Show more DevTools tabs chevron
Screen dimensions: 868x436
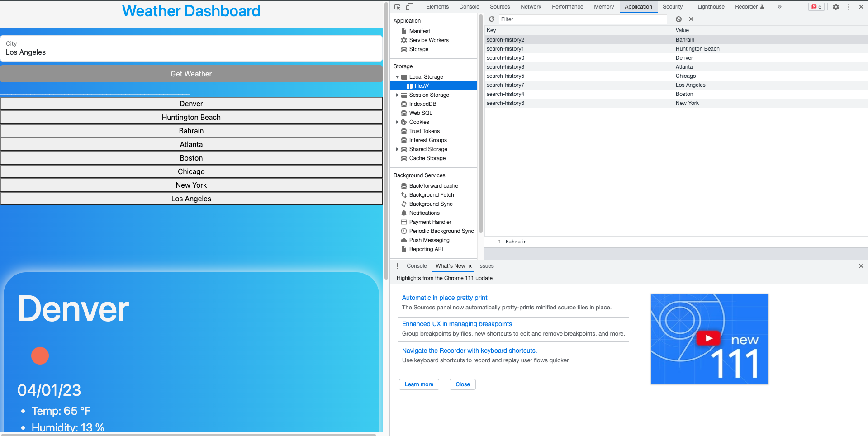pyautogui.click(x=779, y=7)
